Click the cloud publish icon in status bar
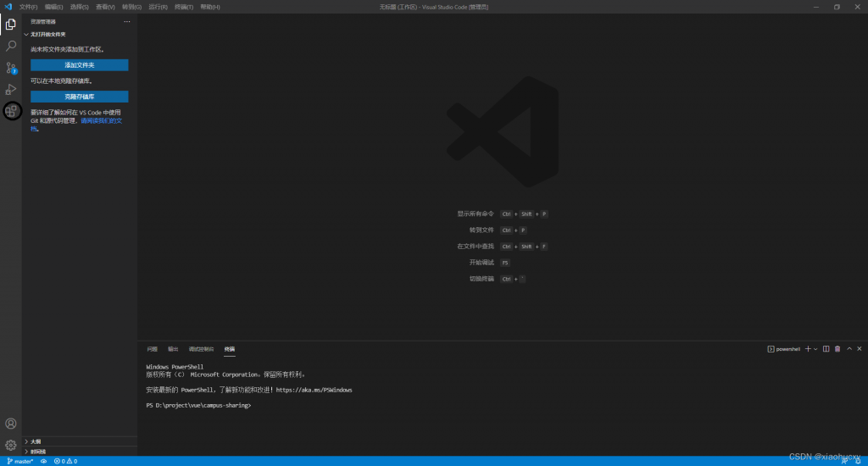868x466 pixels. (x=43, y=461)
